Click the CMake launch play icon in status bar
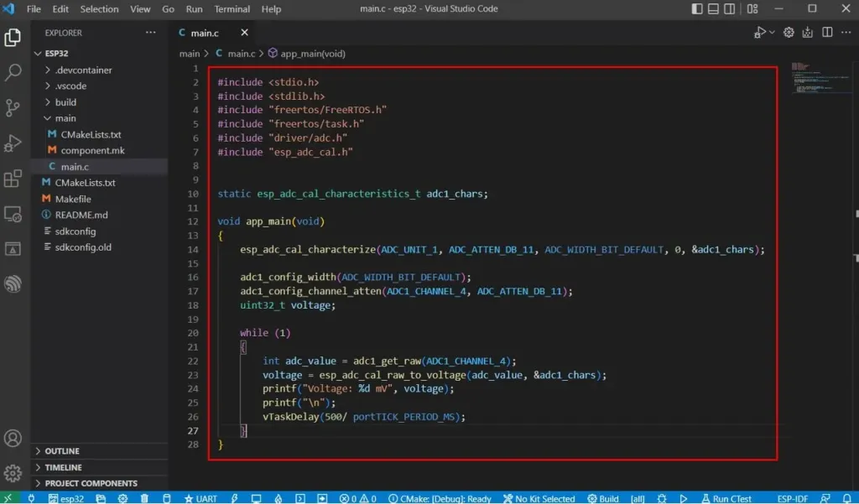Image resolution: width=859 pixels, height=504 pixels. [x=683, y=498]
